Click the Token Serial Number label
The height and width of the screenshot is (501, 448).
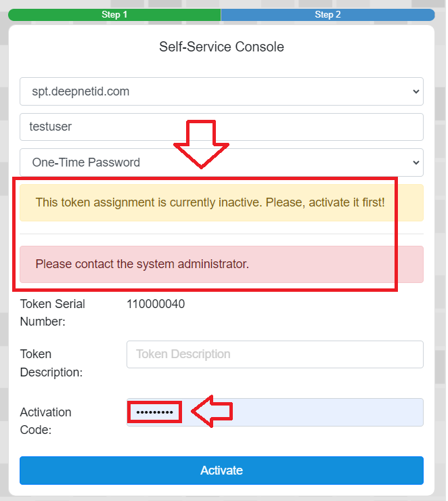53,313
